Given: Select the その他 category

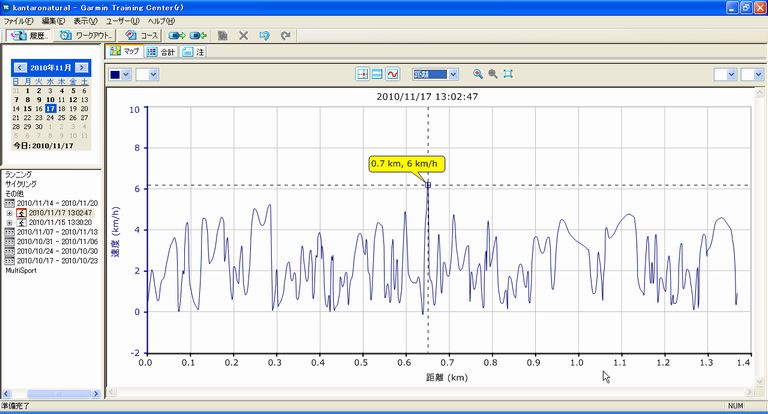Looking at the screenshot, I should 14,194.
